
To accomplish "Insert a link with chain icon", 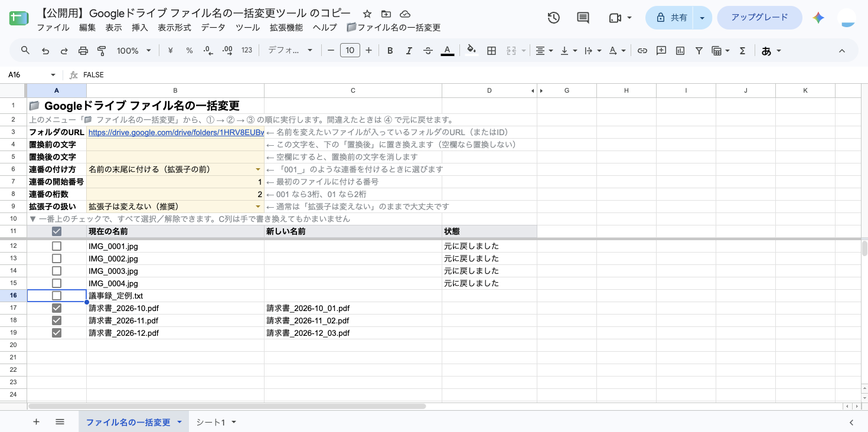I will 642,51.
